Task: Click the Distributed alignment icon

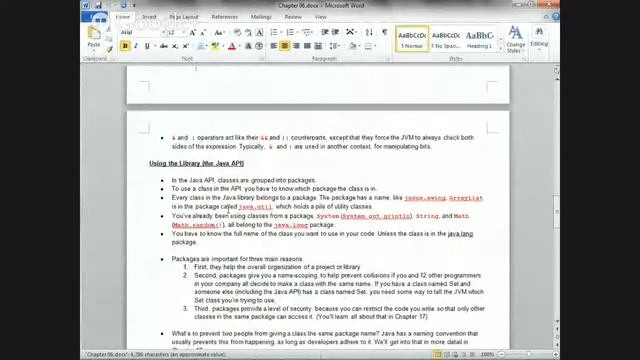Action: pyautogui.click(x=318, y=46)
